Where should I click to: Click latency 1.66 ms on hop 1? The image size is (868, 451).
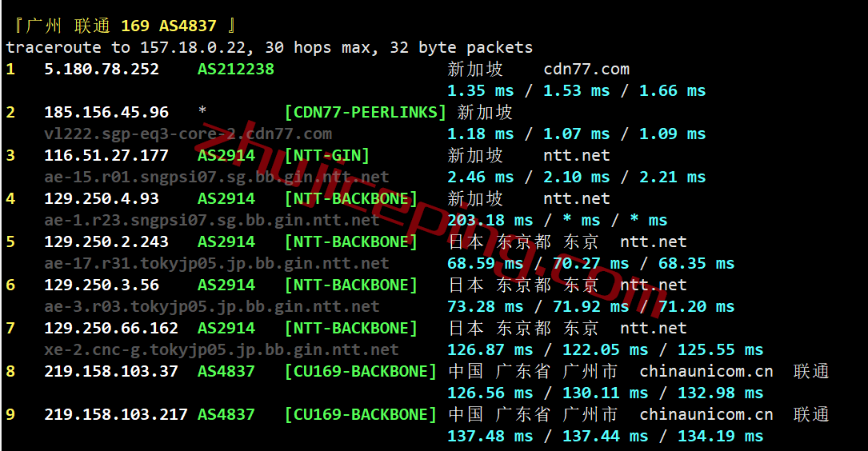click(673, 90)
